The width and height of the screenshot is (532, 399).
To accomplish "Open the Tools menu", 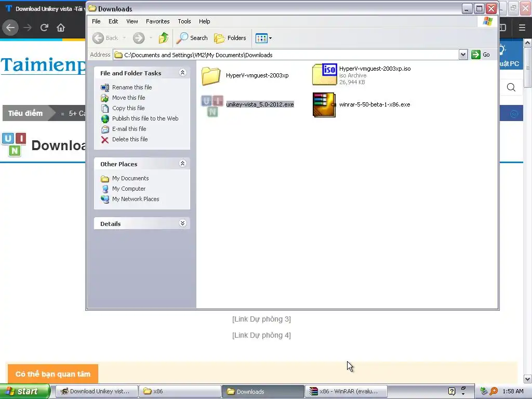I will tap(184, 21).
